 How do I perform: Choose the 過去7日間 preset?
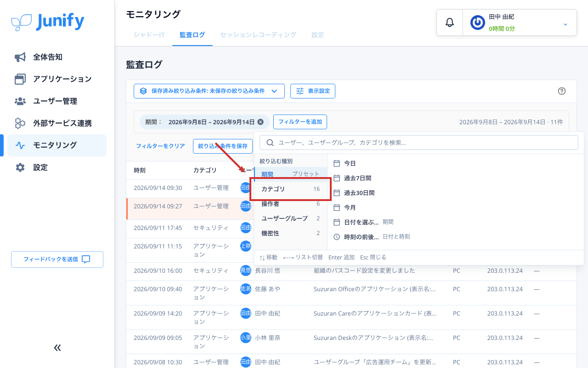(455, 178)
